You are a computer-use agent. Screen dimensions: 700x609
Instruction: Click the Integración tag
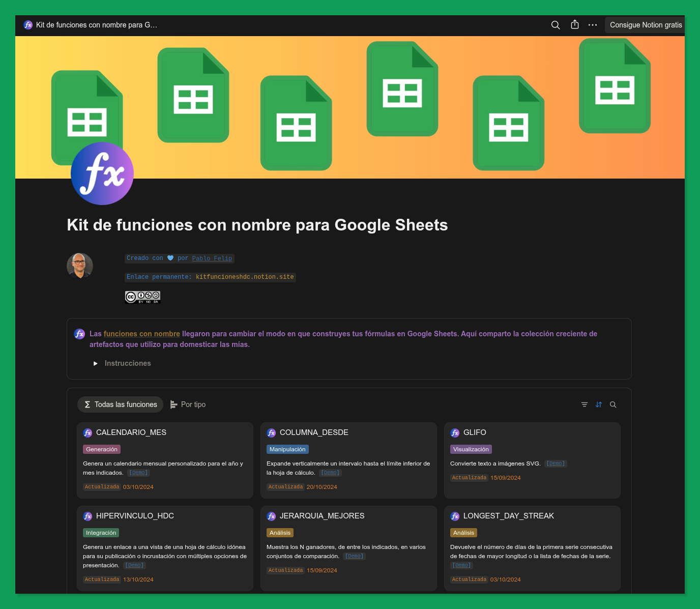101,533
